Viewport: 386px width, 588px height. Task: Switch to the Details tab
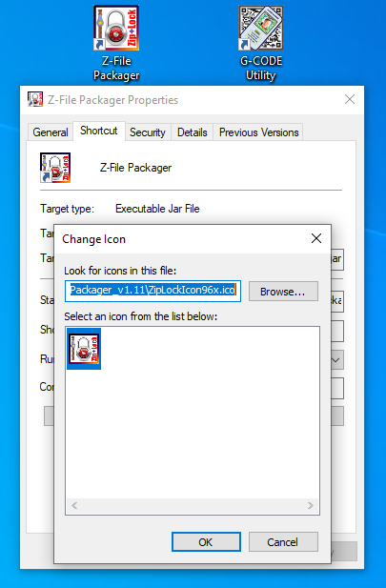(x=193, y=132)
